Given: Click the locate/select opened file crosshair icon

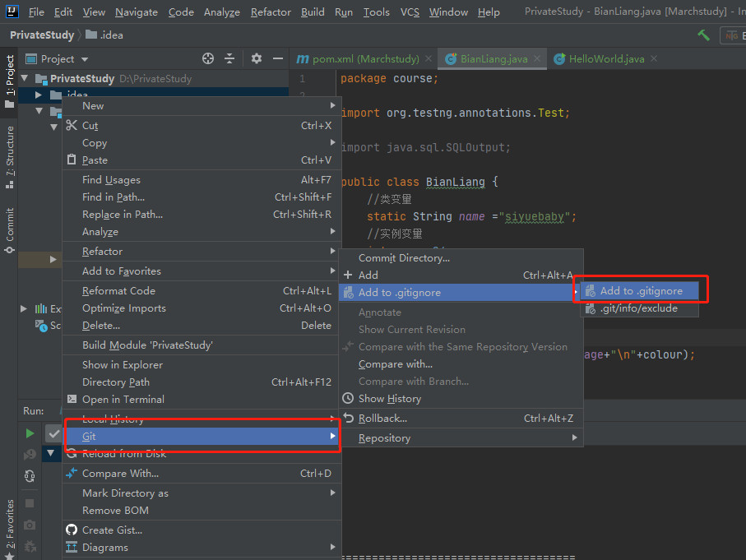Looking at the screenshot, I should pos(208,58).
